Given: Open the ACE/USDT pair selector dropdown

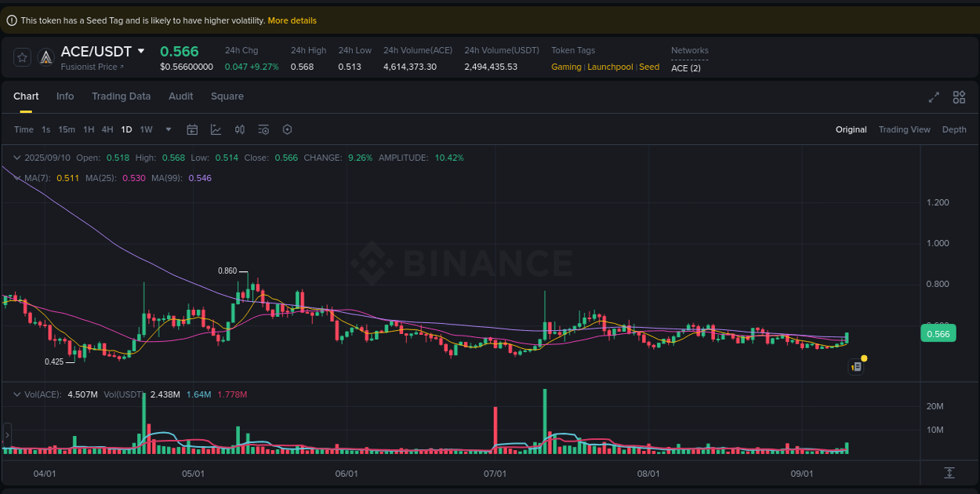Looking at the screenshot, I should (x=141, y=51).
